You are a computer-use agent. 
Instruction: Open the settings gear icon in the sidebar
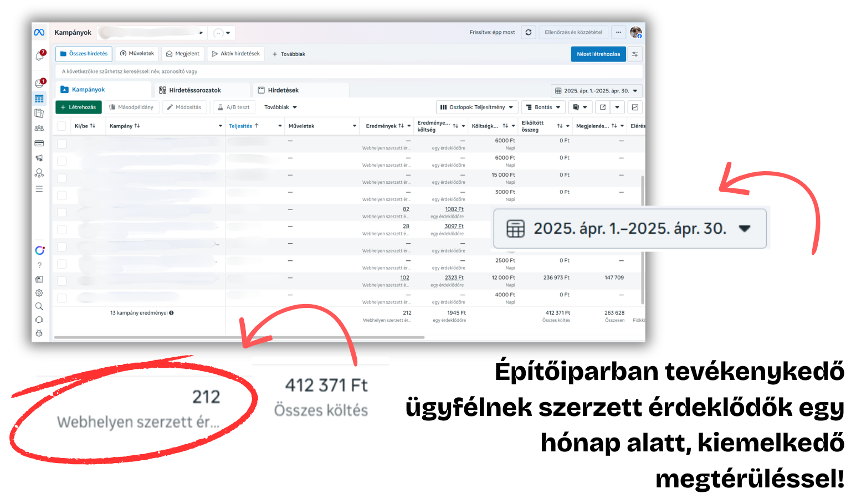39,293
